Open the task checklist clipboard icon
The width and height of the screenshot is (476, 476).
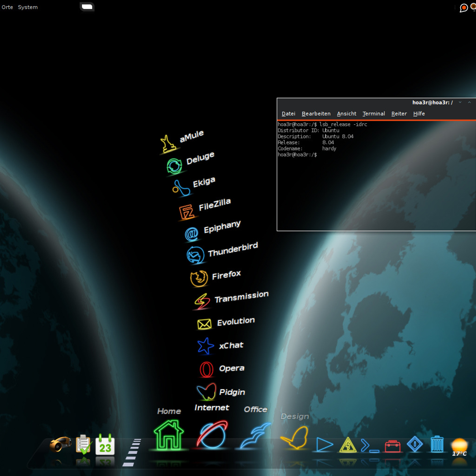(x=83, y=444)
